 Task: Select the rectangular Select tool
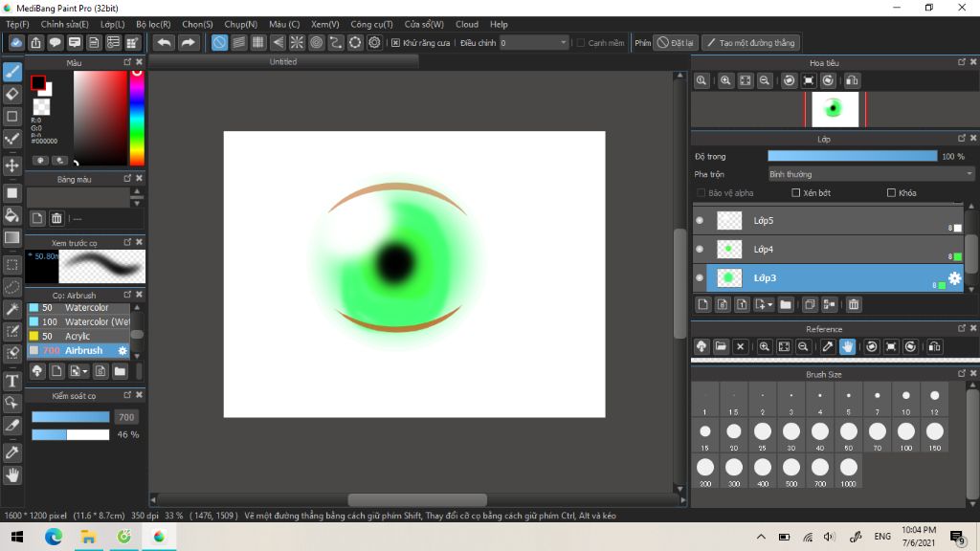11,265
